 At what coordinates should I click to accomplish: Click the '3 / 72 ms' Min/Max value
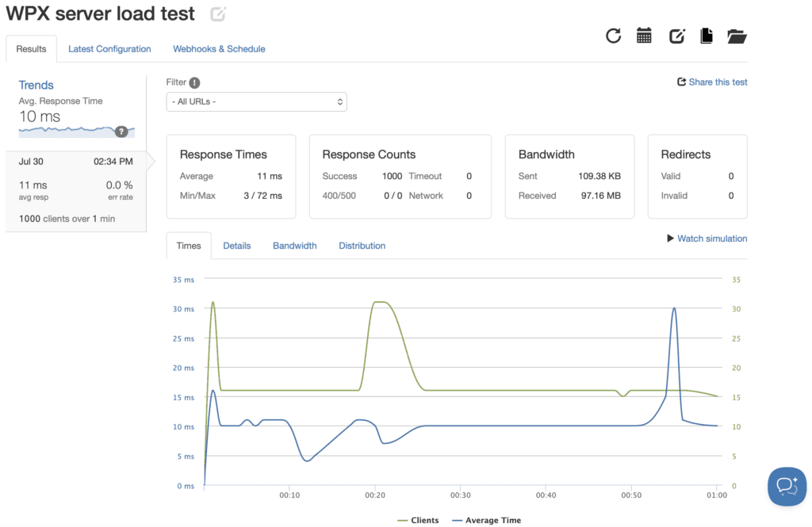click(262, 196)
